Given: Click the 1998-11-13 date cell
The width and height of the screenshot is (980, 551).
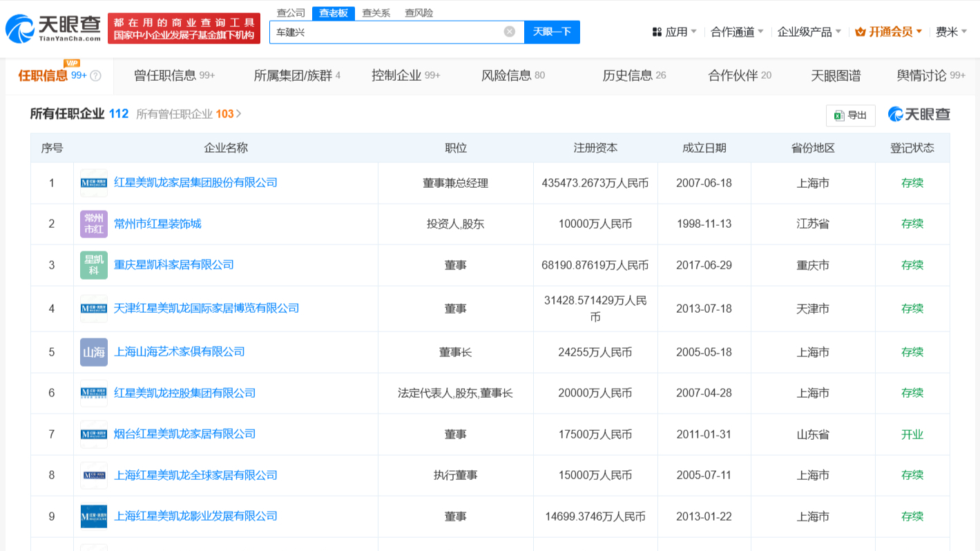Looking at the screenshot, I should (704, 224).
